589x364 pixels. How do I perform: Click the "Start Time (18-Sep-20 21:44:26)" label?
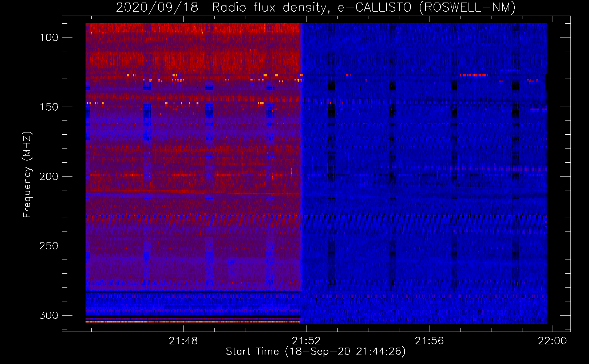(316, 352)
